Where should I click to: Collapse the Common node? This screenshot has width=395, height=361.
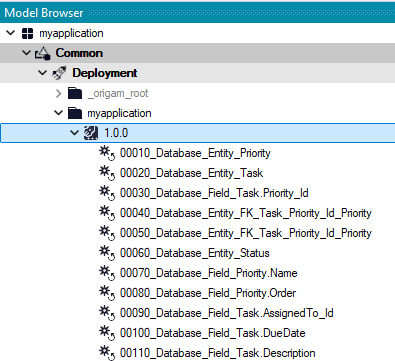(x=26, y=53)
